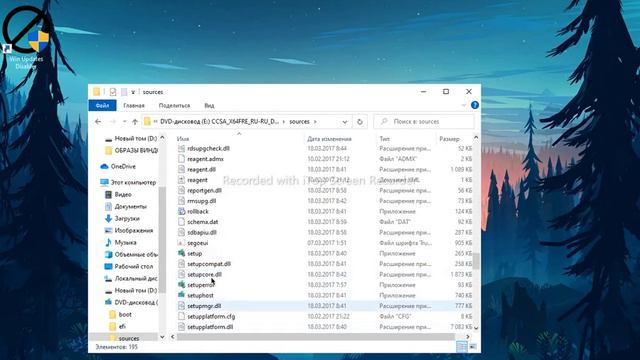Click the Back navigation arrow
The width and height of the screenshot is (640, 360).
(98, 122)
